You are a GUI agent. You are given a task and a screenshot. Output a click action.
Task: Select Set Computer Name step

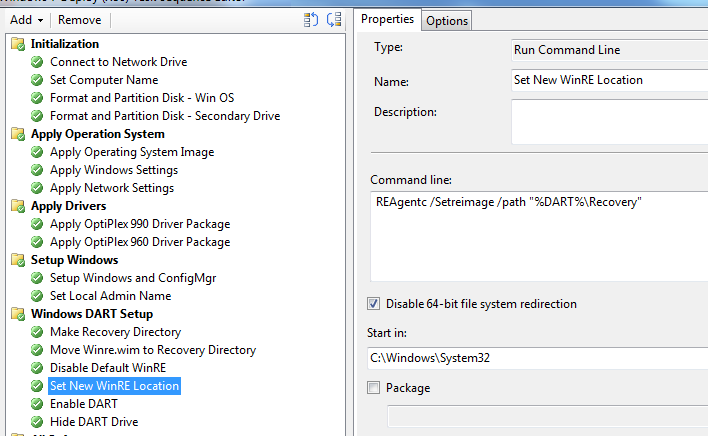pyautogui.click(x=104, y=80)
